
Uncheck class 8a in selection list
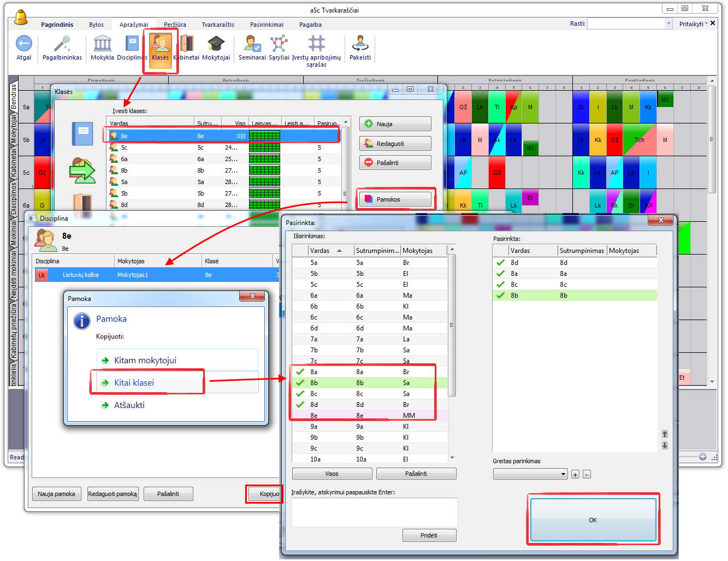tap(300, 372)
